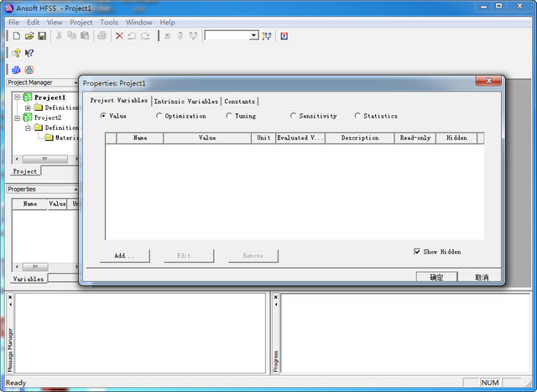
Task: Click the Redo arrow icon
Action: tap(145, 35)
